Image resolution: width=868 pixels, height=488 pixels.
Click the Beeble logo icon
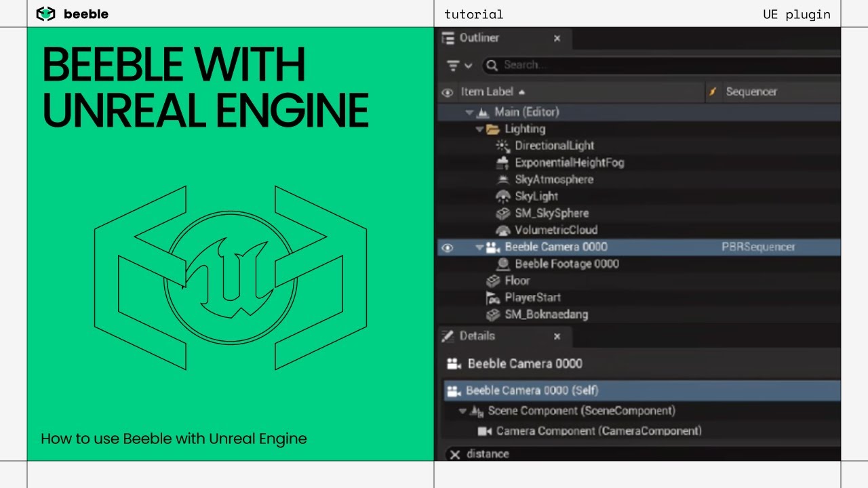(45, 14)
